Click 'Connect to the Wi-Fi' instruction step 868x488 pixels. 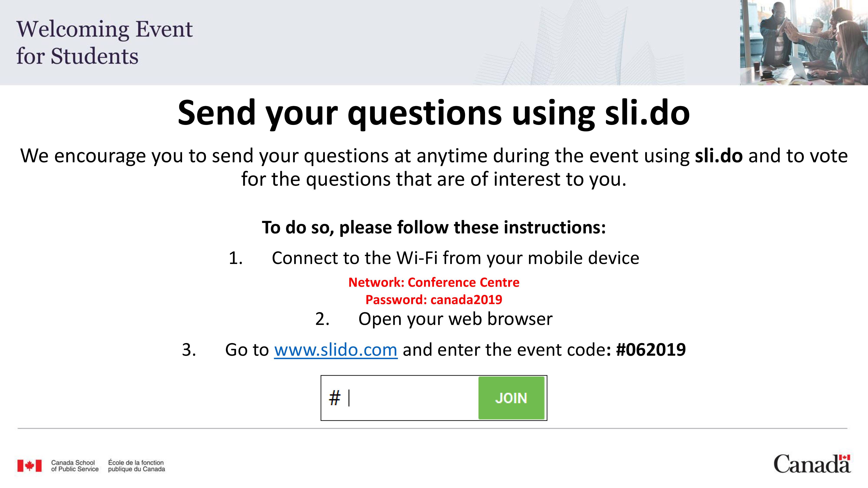pos(455,258)
